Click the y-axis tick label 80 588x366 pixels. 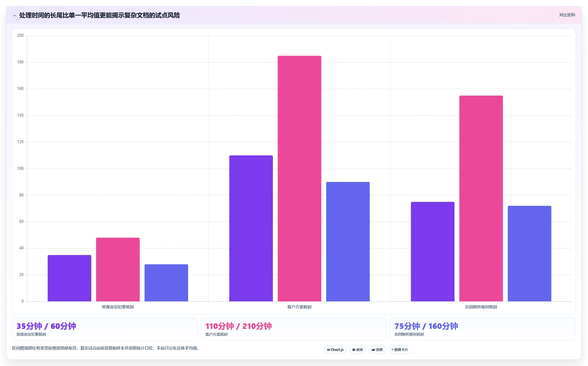pyautogui.click(x=21, y=195)
